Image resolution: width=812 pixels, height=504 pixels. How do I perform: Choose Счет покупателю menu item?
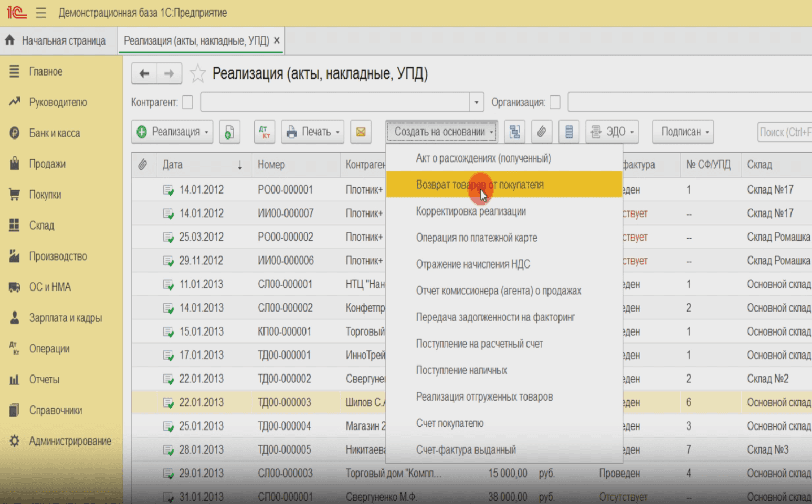450,423
